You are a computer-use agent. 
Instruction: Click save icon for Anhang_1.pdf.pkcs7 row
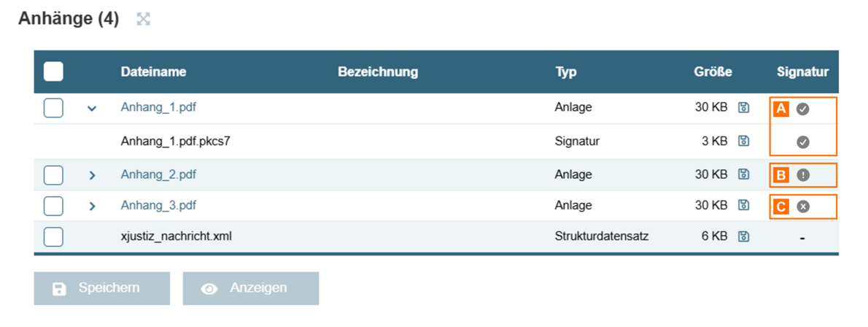[743, 141]
